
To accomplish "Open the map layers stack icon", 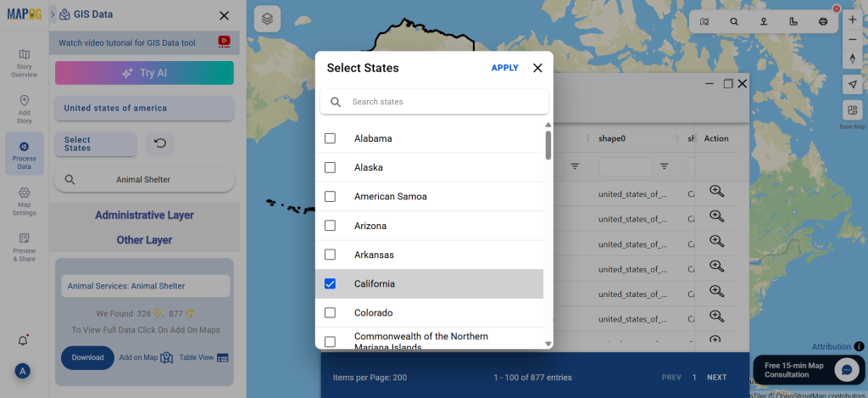I will click(267, 20).
